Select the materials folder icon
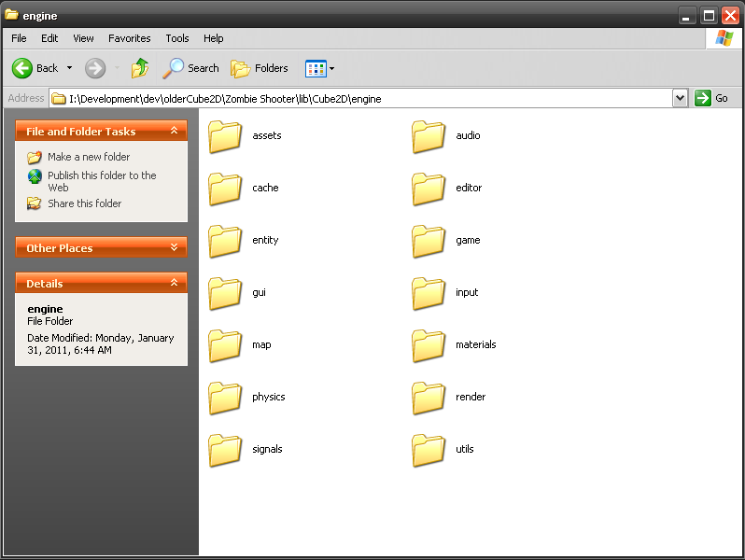The image size is (745, 560). 429,345
